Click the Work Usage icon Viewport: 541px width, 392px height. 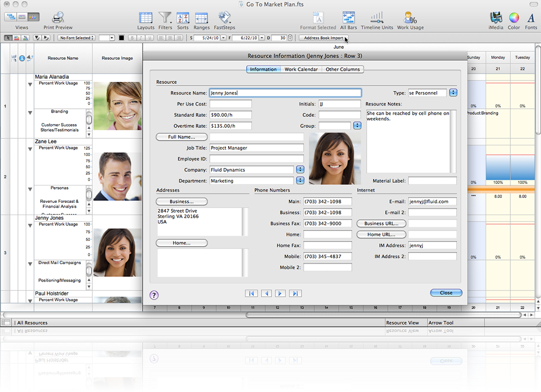[x=410, y=17]
